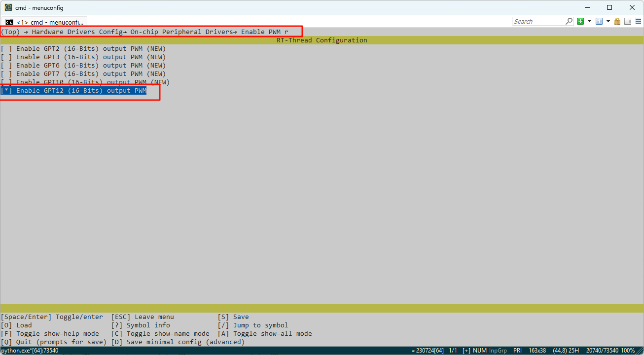Click '[Q] Quit (prompts for save)' text

click(54, 342)
